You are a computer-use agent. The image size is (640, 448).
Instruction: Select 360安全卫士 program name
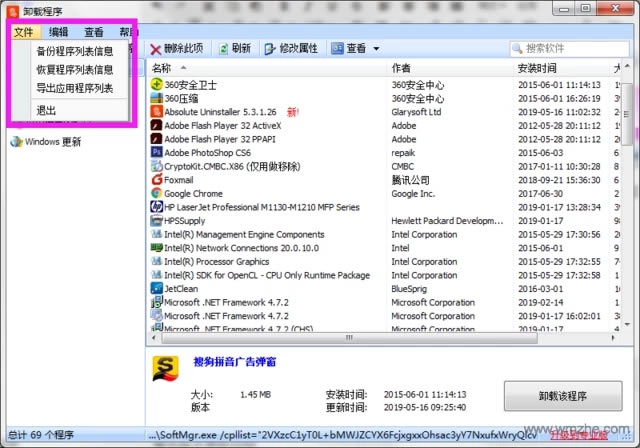tap(191, 85)
